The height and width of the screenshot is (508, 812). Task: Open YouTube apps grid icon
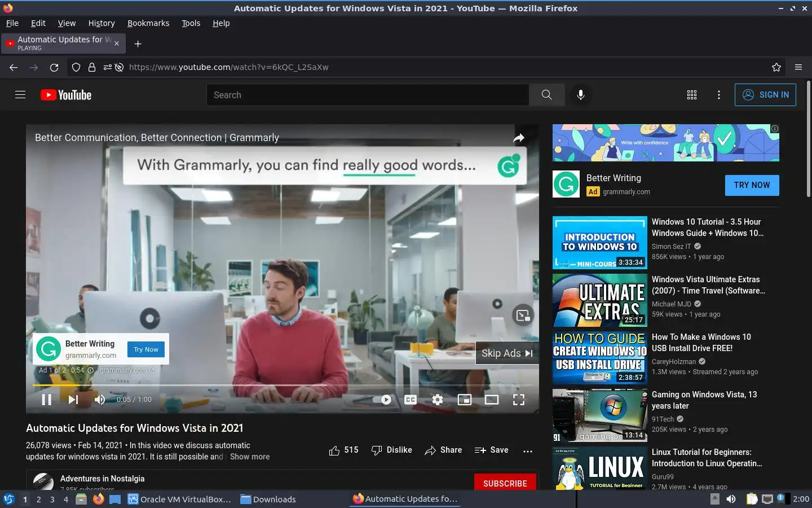pyautogui.click(x=692, y=95)
